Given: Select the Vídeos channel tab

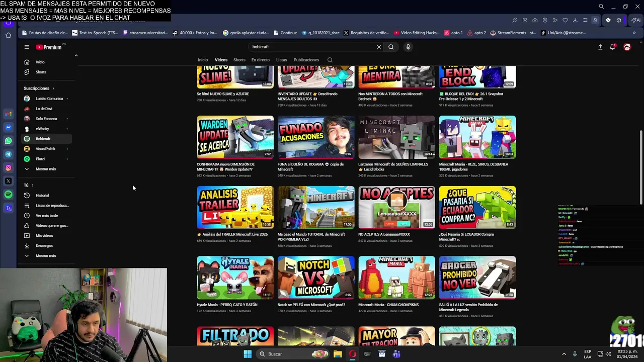Looking at the screenshot, I should click(221, 60).
